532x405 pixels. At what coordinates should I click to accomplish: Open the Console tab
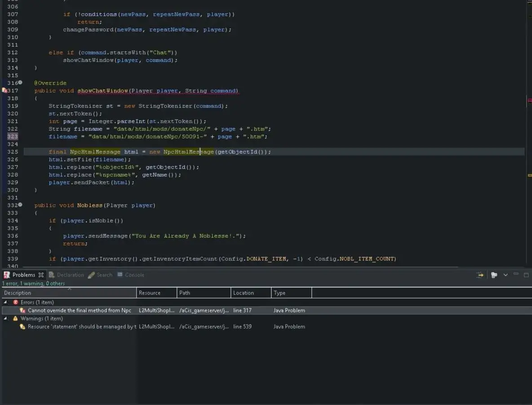click(131, 275)
